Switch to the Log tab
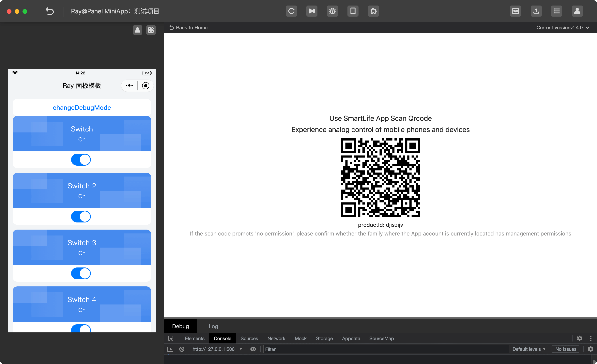This screenshot has height=364, width=597. 213,326
